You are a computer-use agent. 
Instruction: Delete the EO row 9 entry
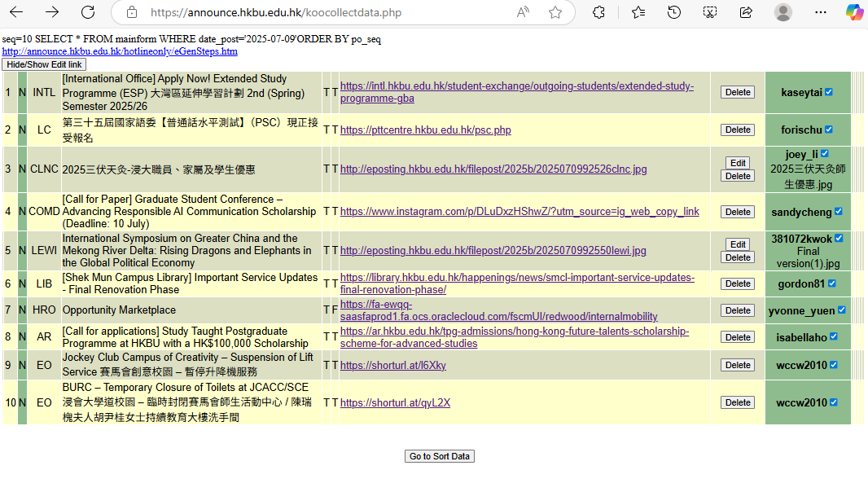738,365
